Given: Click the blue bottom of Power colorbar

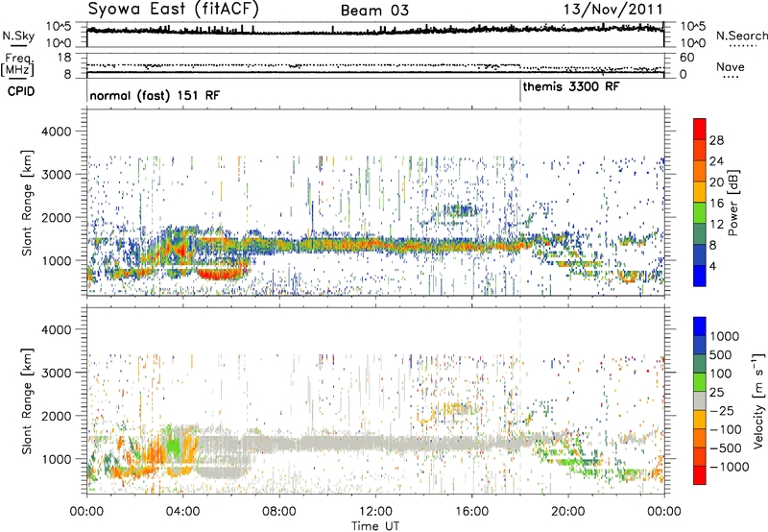Looking at the screenshot, I should (700, 277).
